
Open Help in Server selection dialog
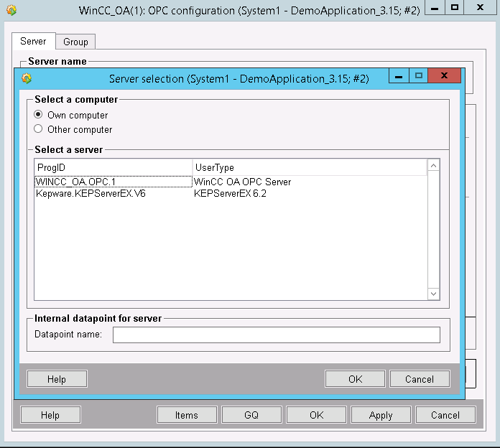tap(57, 379)
